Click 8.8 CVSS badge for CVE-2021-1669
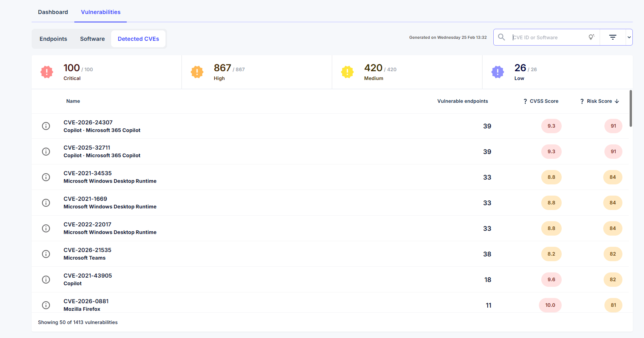644x338 pixels. pyautogui.click(x=551, y=203)
